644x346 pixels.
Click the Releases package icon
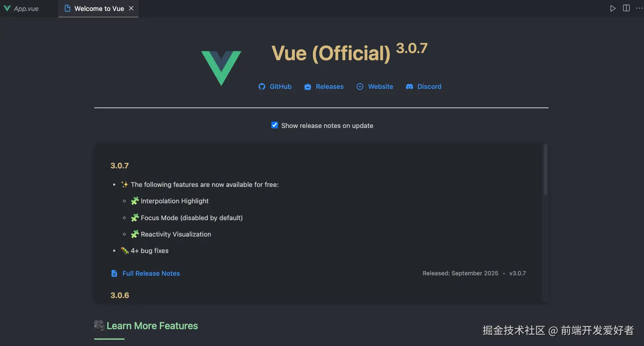307,87
